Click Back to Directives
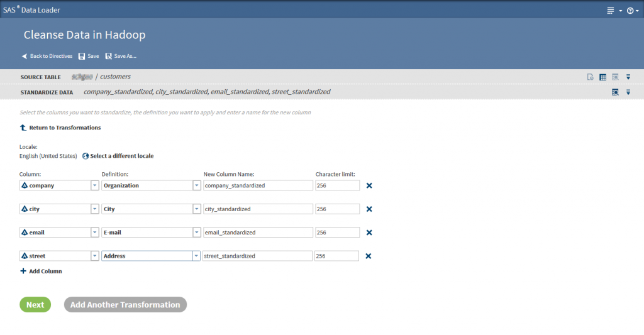644x335 pixels. pos(47,56)
